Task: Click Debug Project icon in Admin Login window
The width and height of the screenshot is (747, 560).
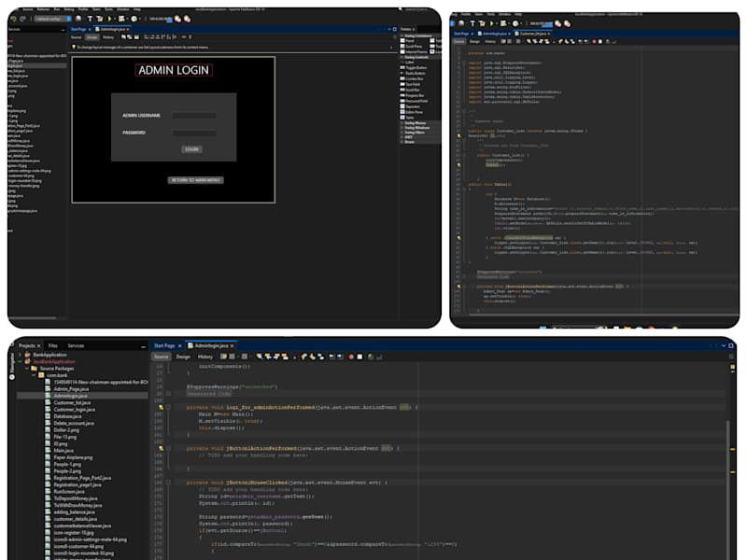Action: point(122,19)
